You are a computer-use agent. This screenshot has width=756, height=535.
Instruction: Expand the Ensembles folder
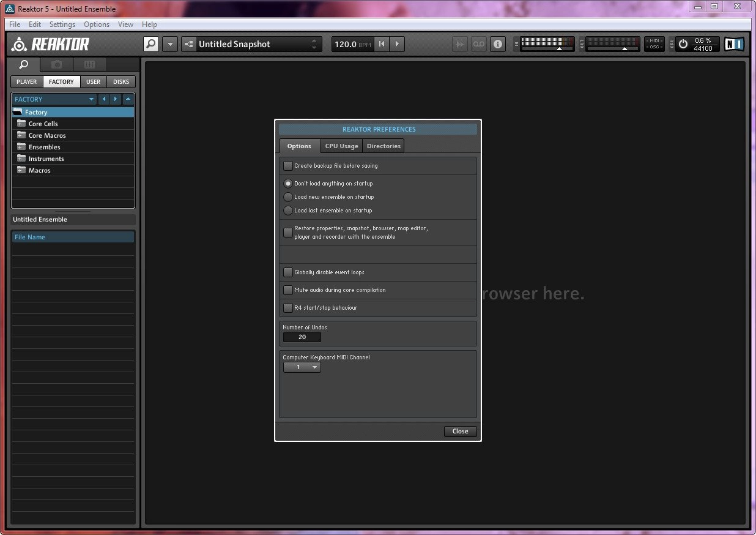point(21,147)
